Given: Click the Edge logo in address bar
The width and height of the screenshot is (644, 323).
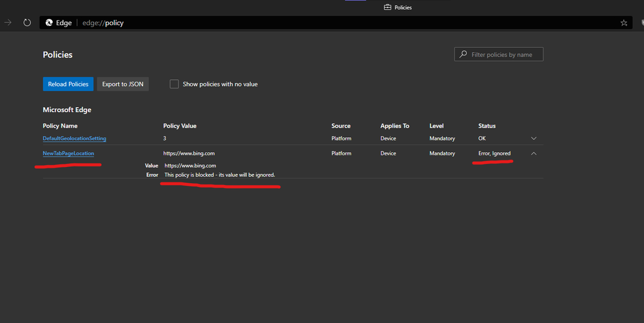Looking at the screenshot, I should 49,23.
